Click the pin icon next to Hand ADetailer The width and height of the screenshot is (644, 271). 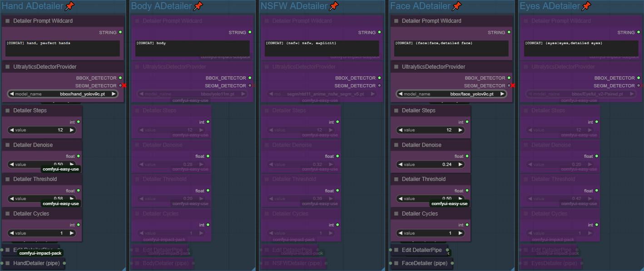(x=69, y=6)
